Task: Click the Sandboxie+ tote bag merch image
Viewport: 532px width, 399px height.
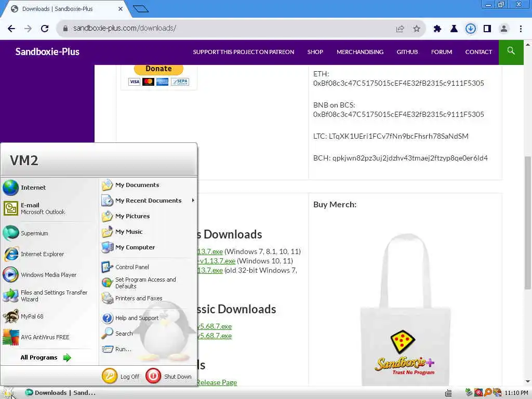Action: [x=406, y=309]
